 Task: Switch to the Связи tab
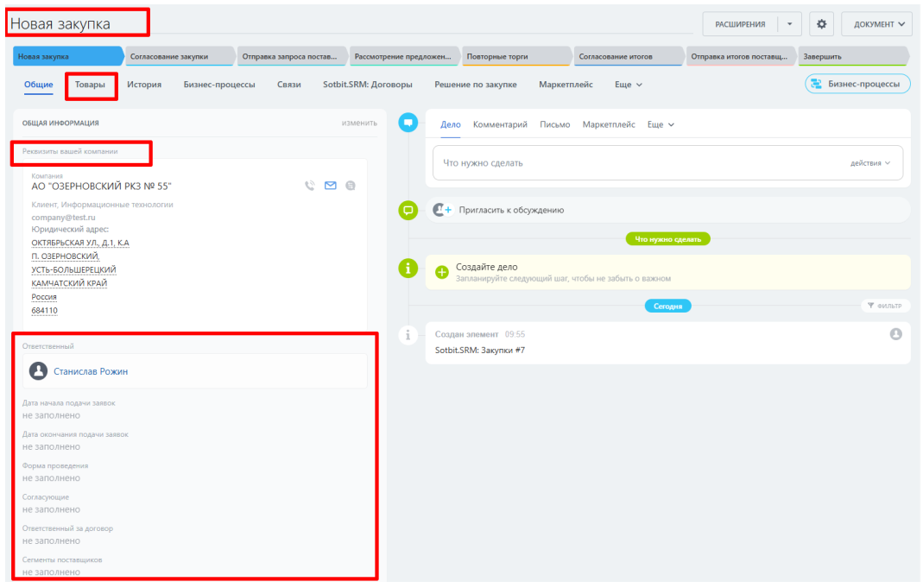pos(289,85)
